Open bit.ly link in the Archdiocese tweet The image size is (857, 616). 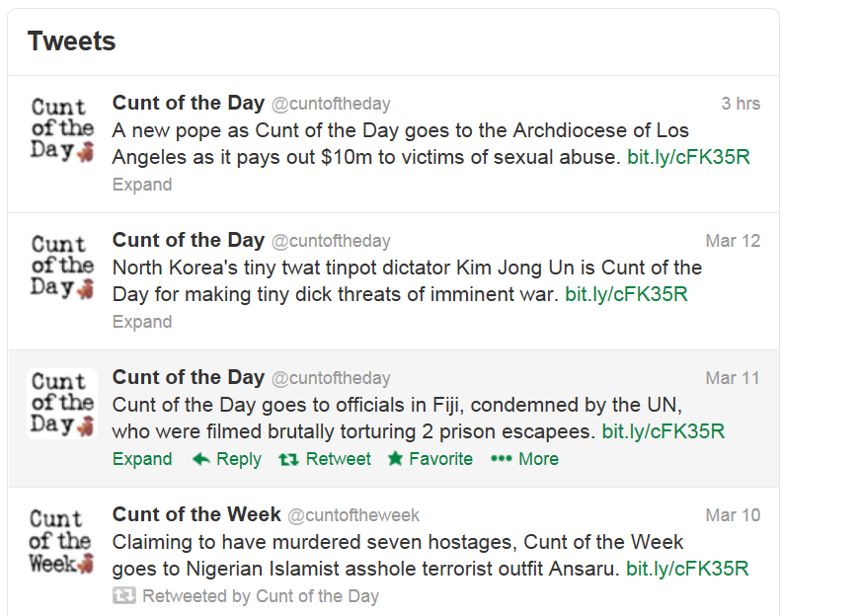pyautogui.click(x=688, y=157)
